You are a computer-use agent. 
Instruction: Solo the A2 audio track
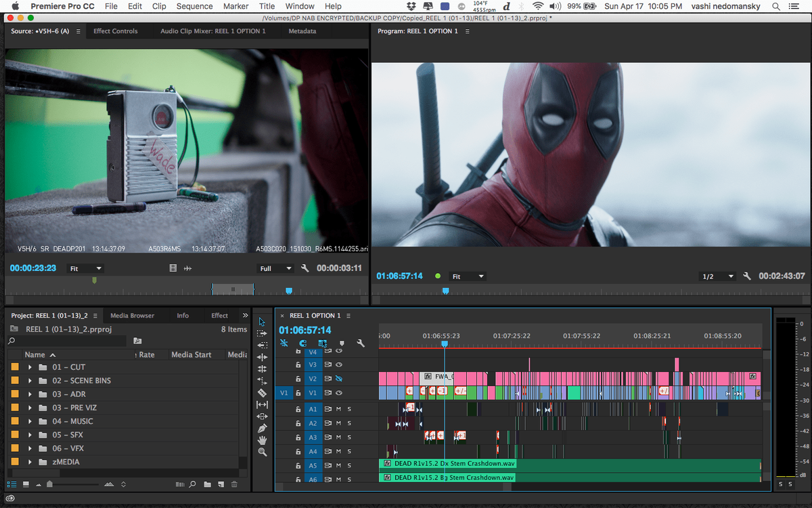coord(350,423)
